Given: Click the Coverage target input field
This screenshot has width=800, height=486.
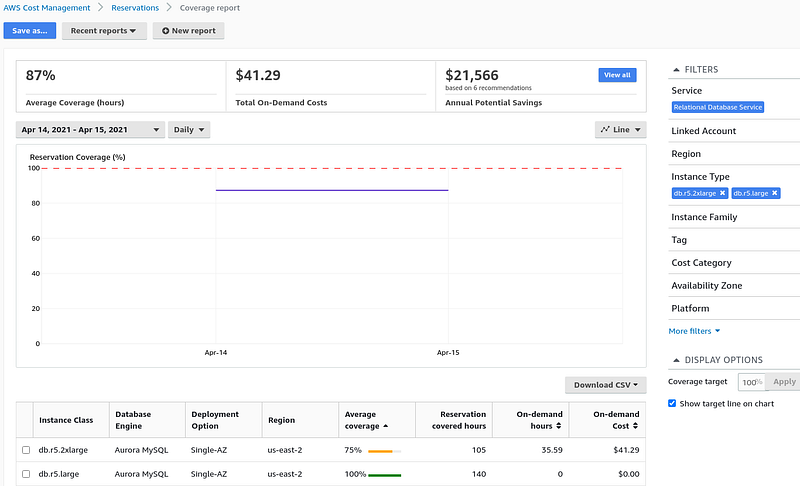Looking at the screenshot, I should tap(752, 382).
